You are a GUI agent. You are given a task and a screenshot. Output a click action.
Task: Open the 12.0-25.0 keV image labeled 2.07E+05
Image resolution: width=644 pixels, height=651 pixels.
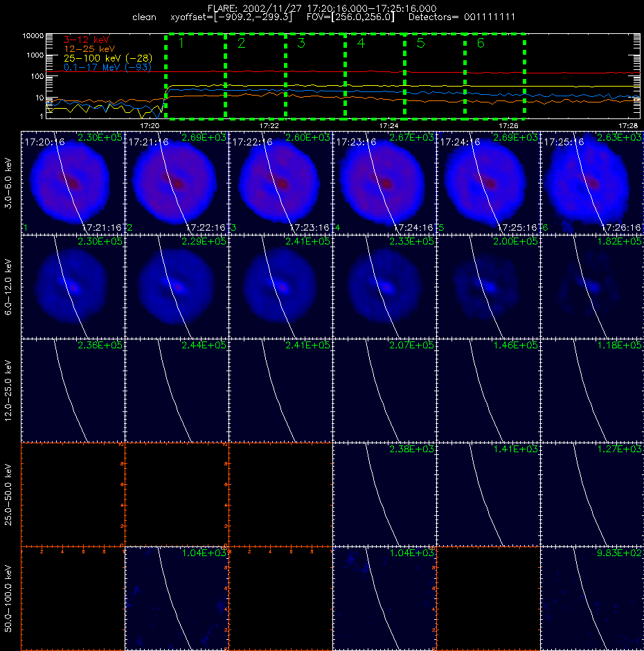coord(384,391)
